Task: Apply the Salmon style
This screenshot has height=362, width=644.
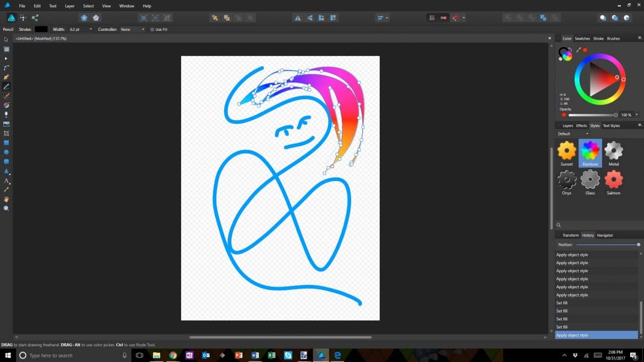Action: click(613, 179)
